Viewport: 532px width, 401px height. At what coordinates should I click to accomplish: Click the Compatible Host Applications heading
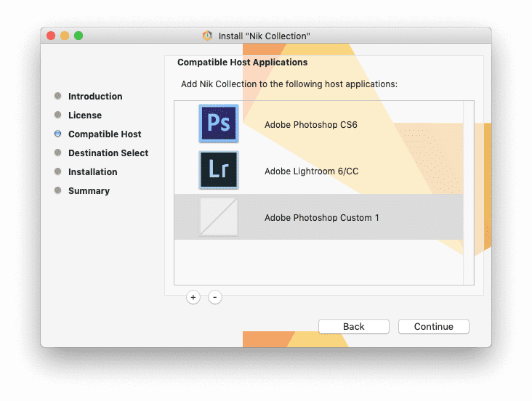[242, 62]
